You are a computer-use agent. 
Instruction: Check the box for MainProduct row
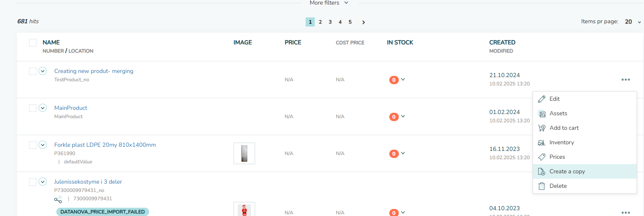coord(33,108)
